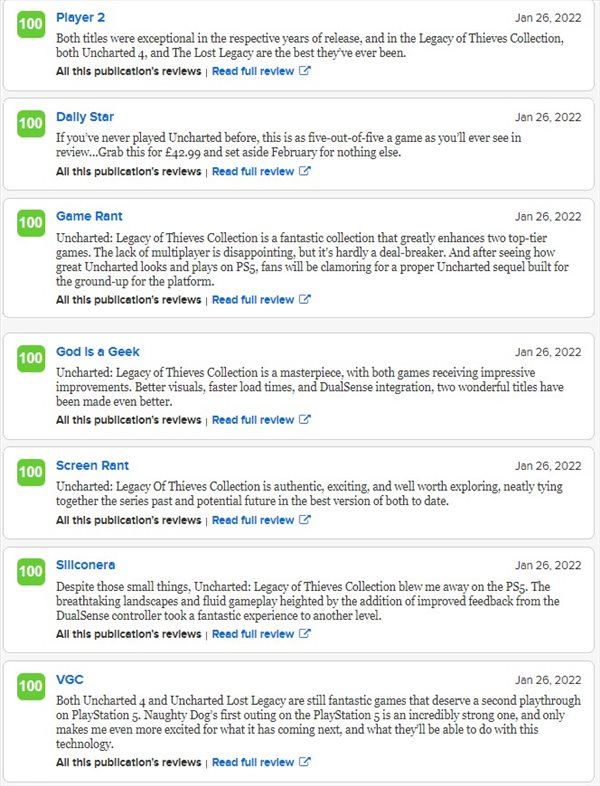Click external link icon in Game Rant review
600x786 pixels.
pyautogui.click(x=305, y=299)
